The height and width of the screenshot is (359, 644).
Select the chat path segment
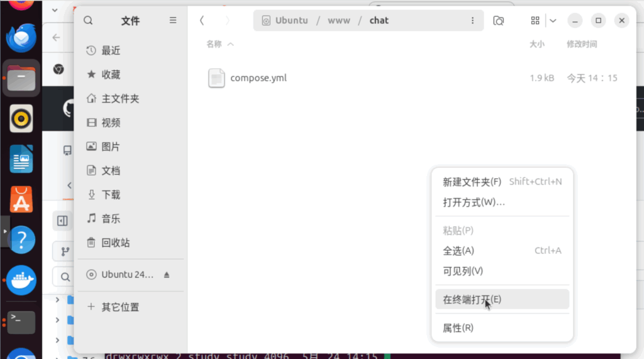(379, 21)
